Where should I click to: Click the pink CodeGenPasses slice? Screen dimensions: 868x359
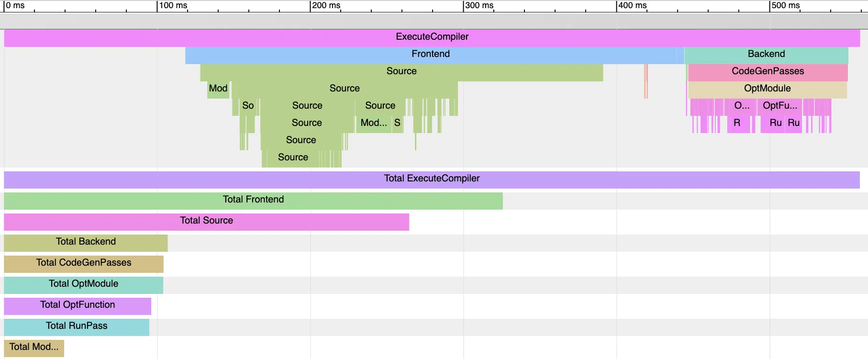tap(767, 72)
